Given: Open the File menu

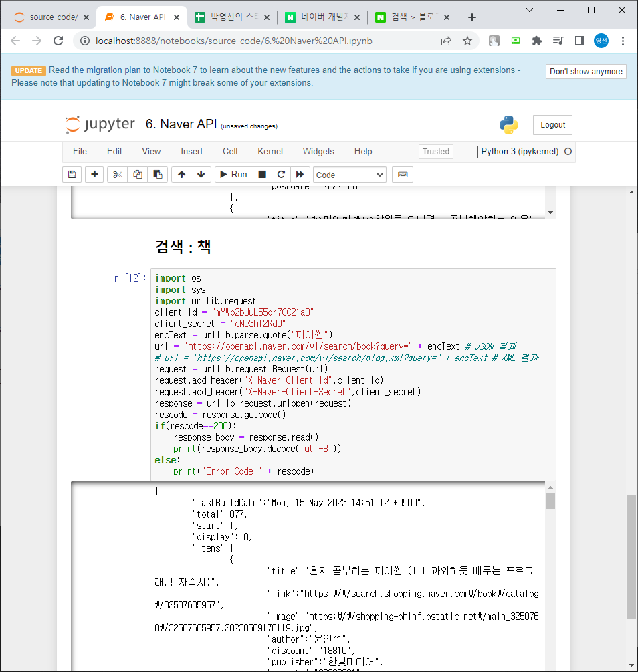Looking at the screenshot, I should pyautogui.click(x=80, y=152).
